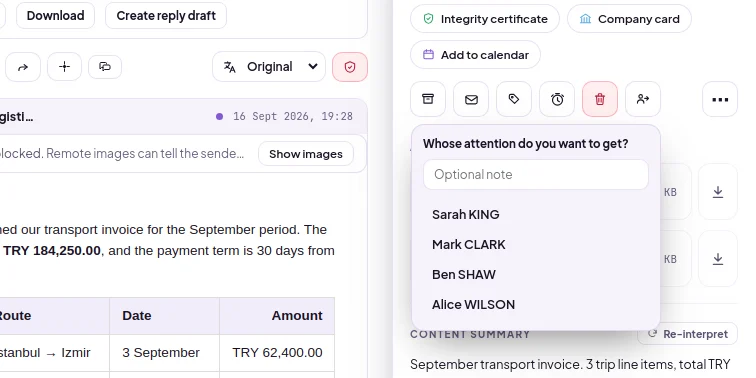Click the bold TRY 184,250.00 total
The width and height of the screenshot is (756, 378).
[52, 251]
